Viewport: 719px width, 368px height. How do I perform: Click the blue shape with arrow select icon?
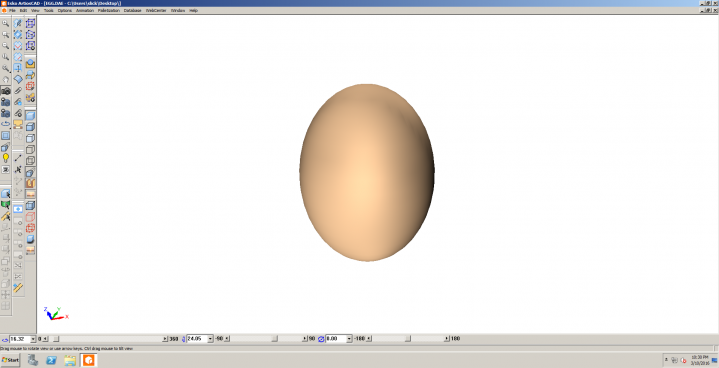point(6,194)
